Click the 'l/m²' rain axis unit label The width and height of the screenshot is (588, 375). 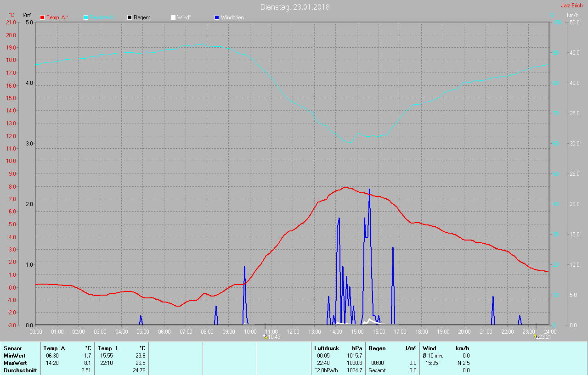(27, 15)
